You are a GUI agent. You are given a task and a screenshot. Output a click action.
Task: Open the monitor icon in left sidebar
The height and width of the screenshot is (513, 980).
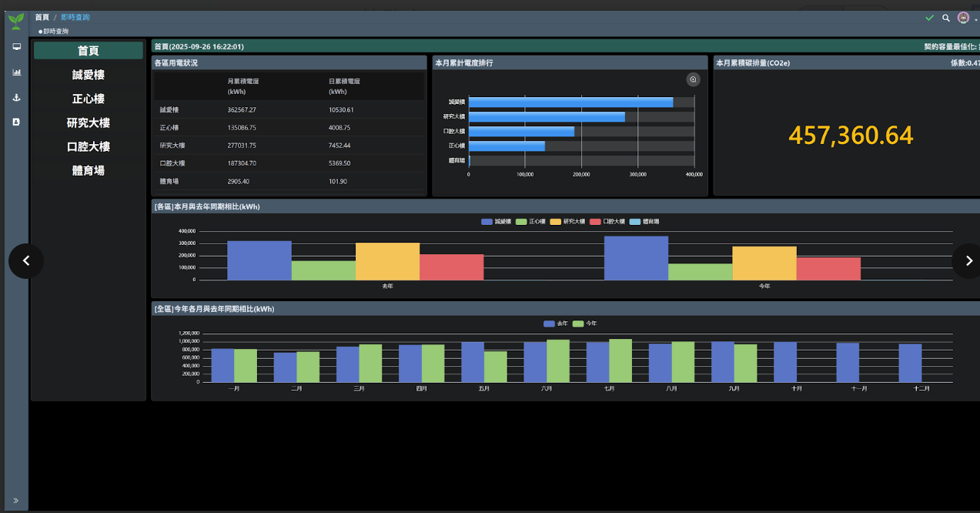click(16, 46)
